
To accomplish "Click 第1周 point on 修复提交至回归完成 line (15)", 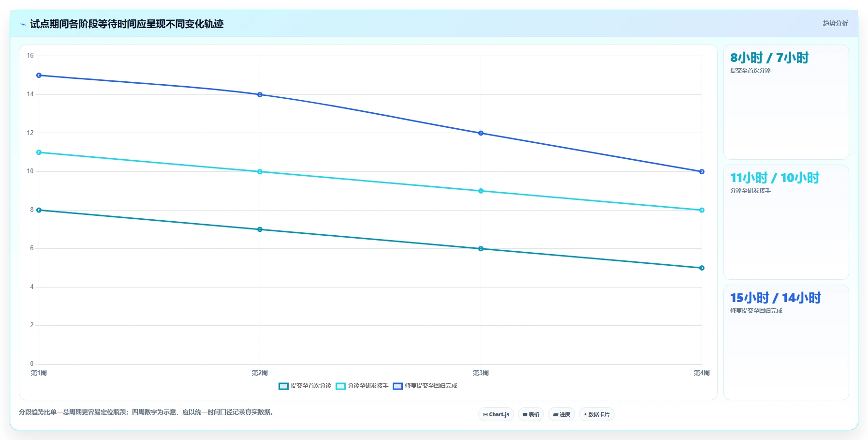I will pos(39,76).
